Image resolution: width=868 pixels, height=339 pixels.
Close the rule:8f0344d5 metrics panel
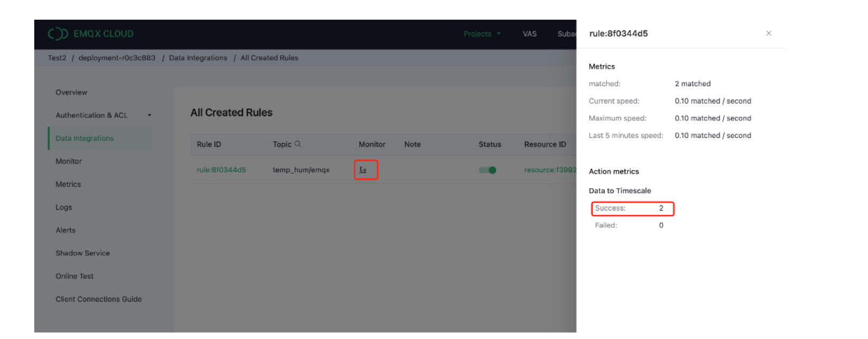click(x=768, y=33)
